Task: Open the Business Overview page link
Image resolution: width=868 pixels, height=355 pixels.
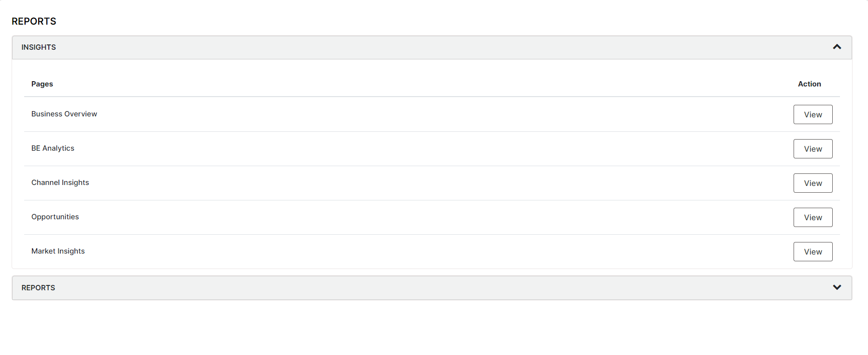Action: [x=64, y=114]
